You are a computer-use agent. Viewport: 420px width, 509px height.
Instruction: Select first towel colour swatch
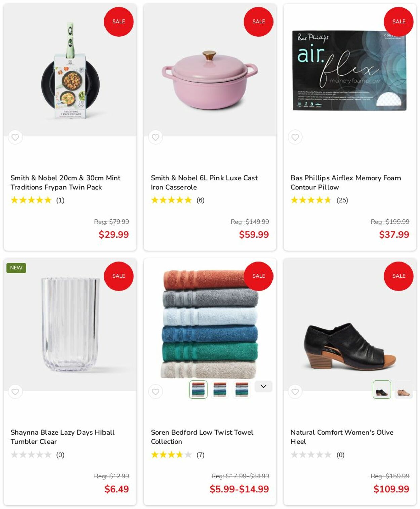[198, 390]
